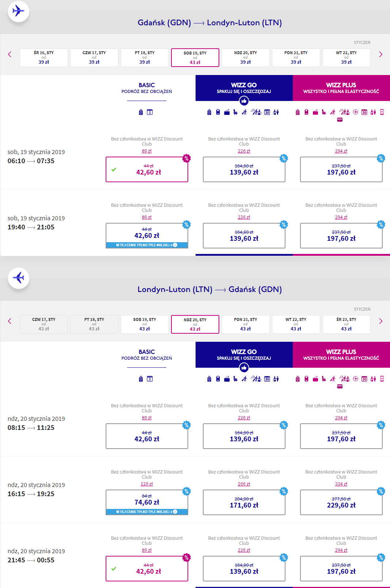
Task: Select WIZZ GO 171,60 zł fare for 16:15 flight
Action: 244,502
